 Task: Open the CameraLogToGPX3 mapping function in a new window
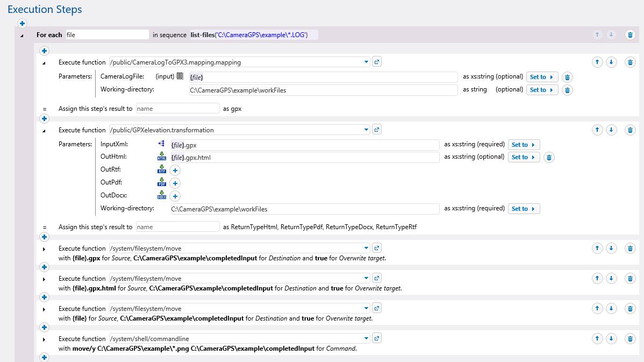click(x=377, y=62)
